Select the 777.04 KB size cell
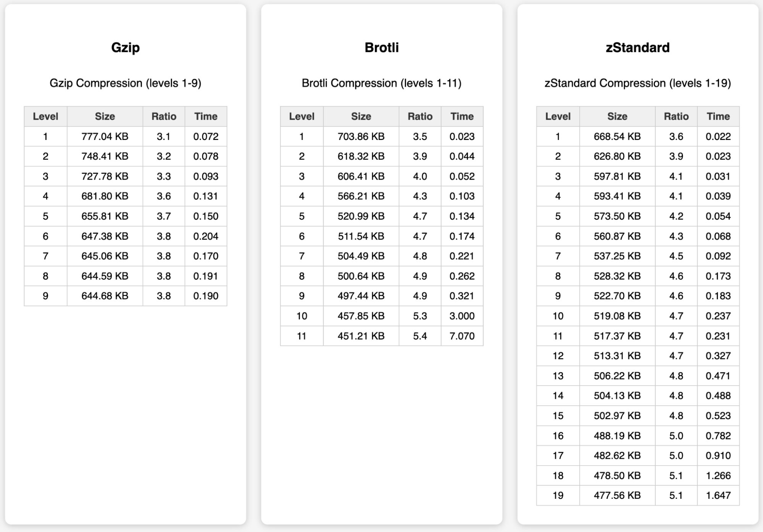The image size is (763, 532). 105,137
